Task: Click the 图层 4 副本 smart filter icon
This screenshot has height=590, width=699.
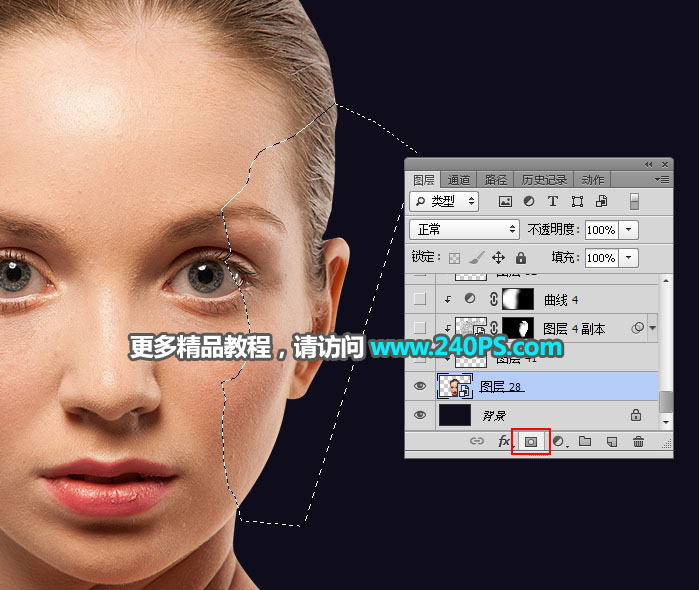Action: [638, 328]
